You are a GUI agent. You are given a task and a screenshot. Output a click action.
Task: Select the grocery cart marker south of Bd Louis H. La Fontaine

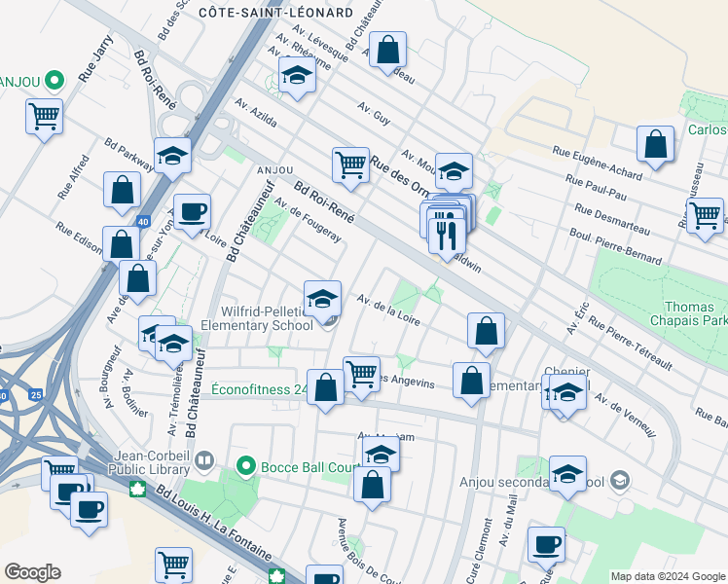point(173,566)
